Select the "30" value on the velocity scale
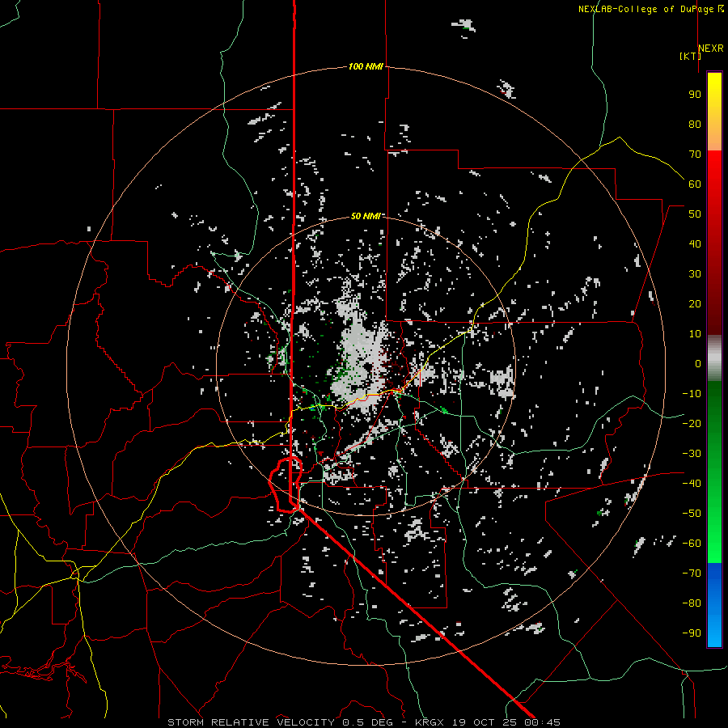Viewport: 728px width, 728px height. pyautogui.click(x=695, y=274)
